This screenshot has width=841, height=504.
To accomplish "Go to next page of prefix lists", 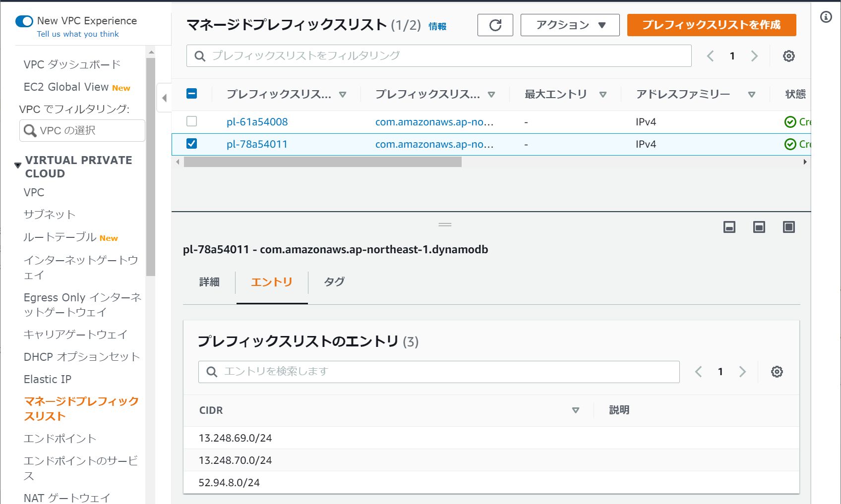I will (x=754, y=56).
